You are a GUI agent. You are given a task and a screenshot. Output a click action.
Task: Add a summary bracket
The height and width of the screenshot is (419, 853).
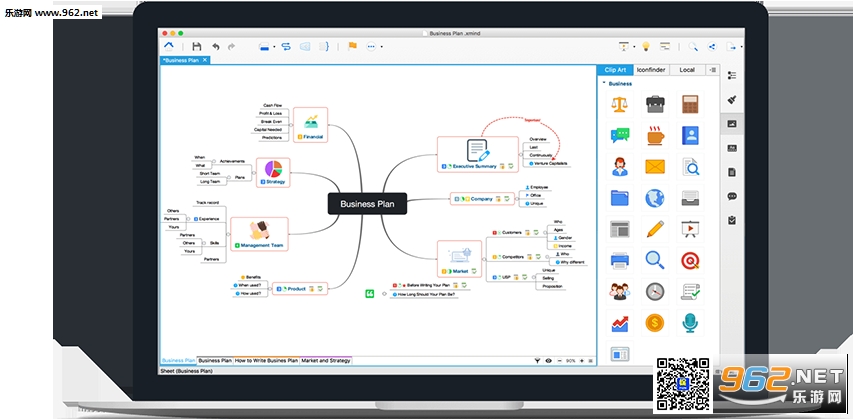pyautogui.click(x=324, y=47)
